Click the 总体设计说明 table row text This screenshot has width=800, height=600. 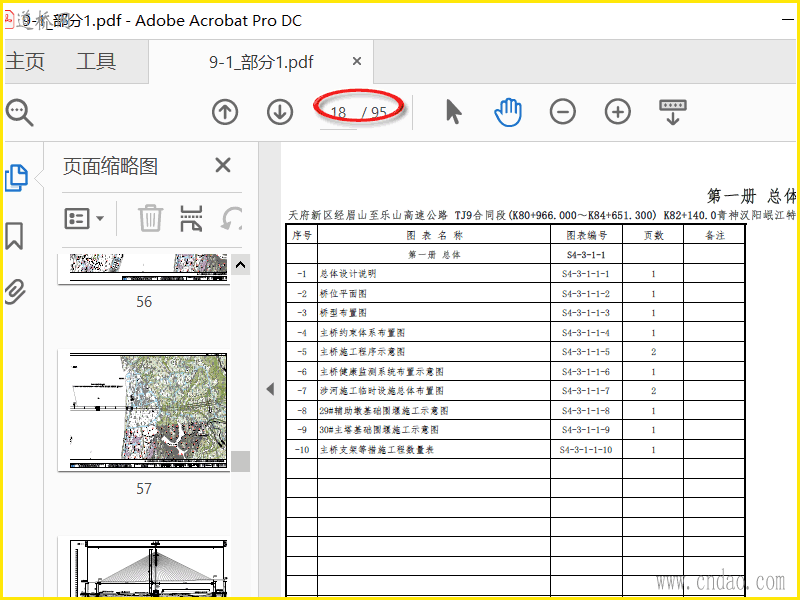tap(348, 274)
